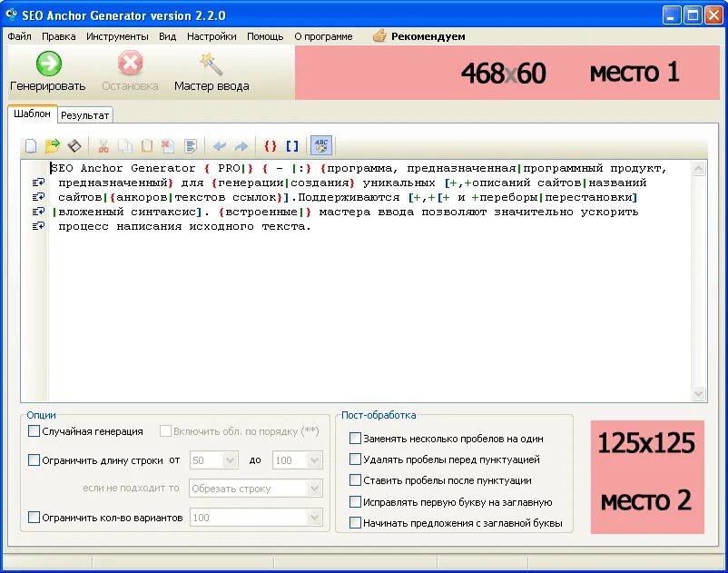Open the Правка menu
Viewport: 728px width, 573px height.
pos(58,36)
